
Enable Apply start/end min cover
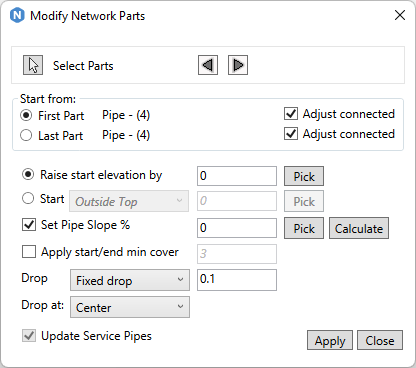tap(29, 252)
